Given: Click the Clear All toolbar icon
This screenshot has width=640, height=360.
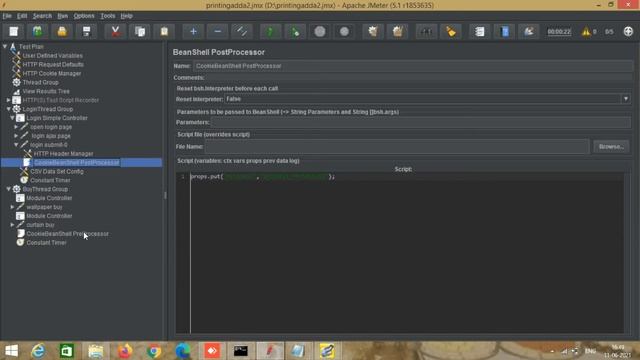Looking at the screenshot, I should click(x=398, y=31).
